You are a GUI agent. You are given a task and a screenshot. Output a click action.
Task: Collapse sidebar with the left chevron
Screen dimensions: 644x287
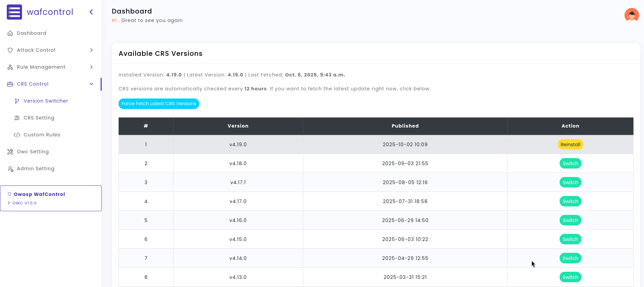(x=91, y=12)
